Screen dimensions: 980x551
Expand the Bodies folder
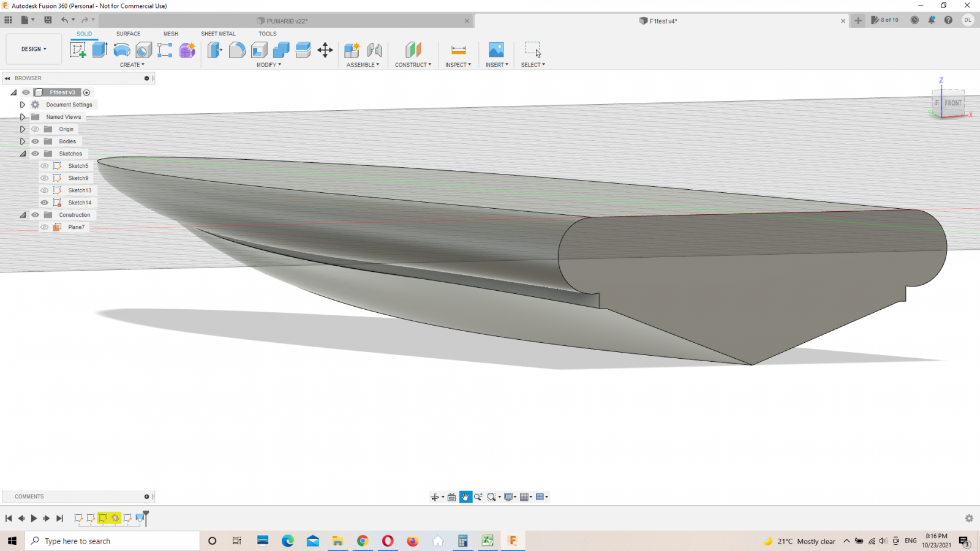click(x=23, y=141)
